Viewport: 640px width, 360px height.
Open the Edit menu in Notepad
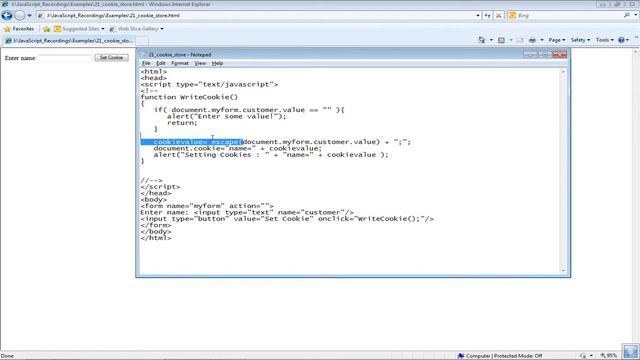pos(161,63)
